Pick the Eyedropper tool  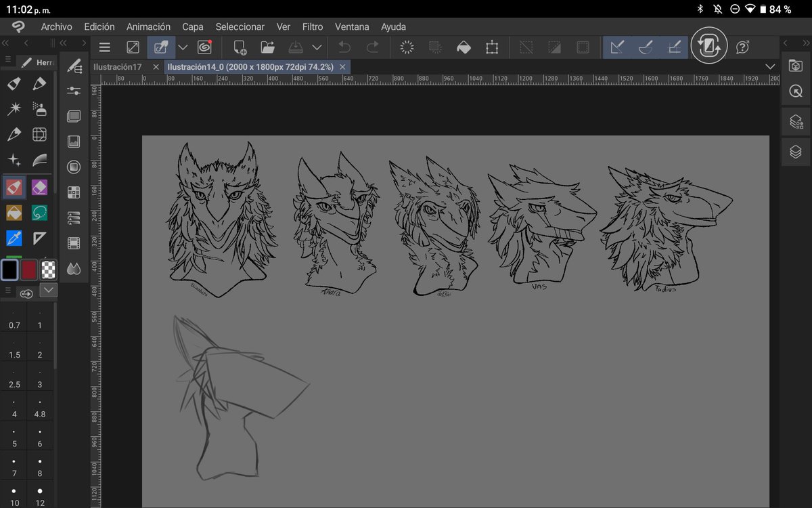(x=14, y=238)
